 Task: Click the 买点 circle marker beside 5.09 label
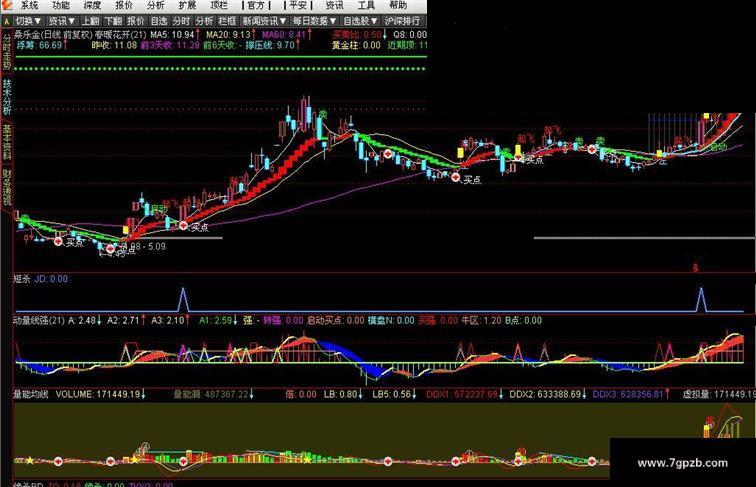[110, 249]
